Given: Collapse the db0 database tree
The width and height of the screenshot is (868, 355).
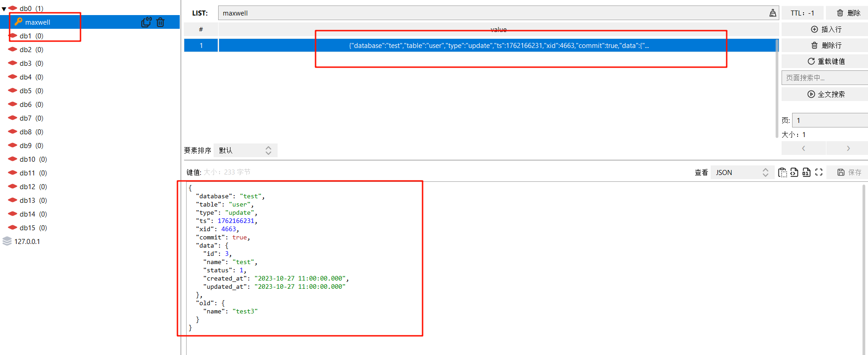Looking at the screenshot, I should click(x=4, y=9).
